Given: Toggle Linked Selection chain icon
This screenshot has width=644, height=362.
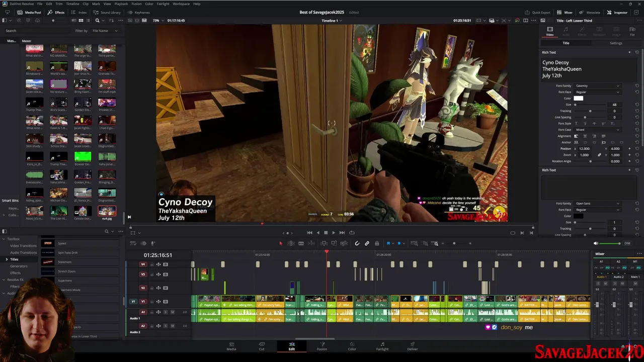Looking at the screenshot, I should [367, 243].
